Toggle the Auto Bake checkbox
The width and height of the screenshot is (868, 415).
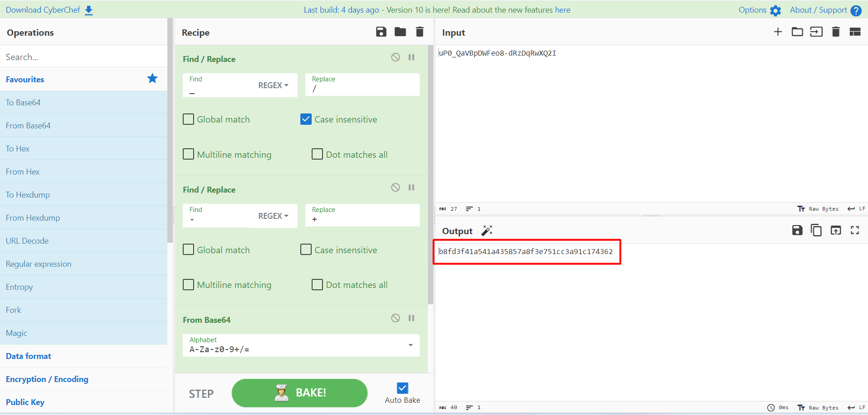click(402, 388)
